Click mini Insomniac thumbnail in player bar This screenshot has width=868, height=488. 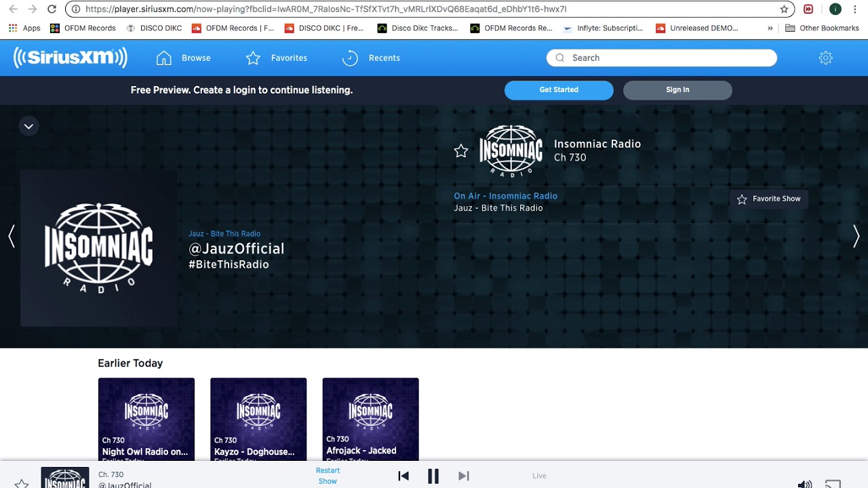(x=65, y=477)
